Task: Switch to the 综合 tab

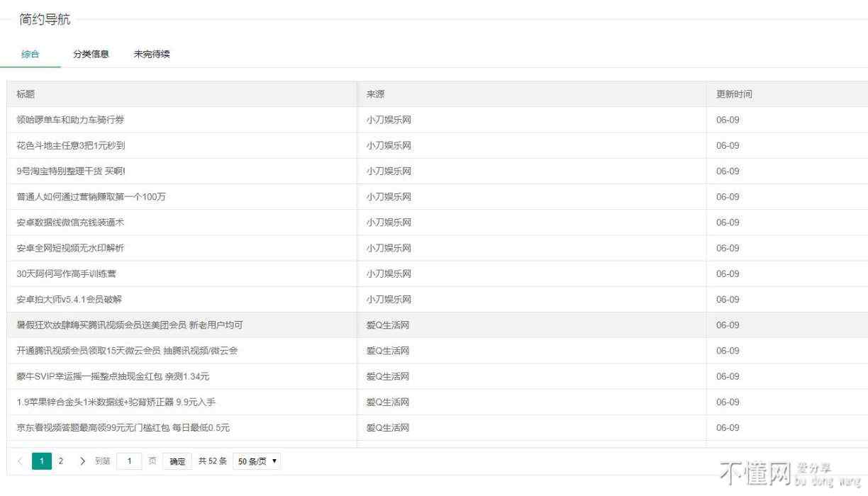Action: point(30,54)
